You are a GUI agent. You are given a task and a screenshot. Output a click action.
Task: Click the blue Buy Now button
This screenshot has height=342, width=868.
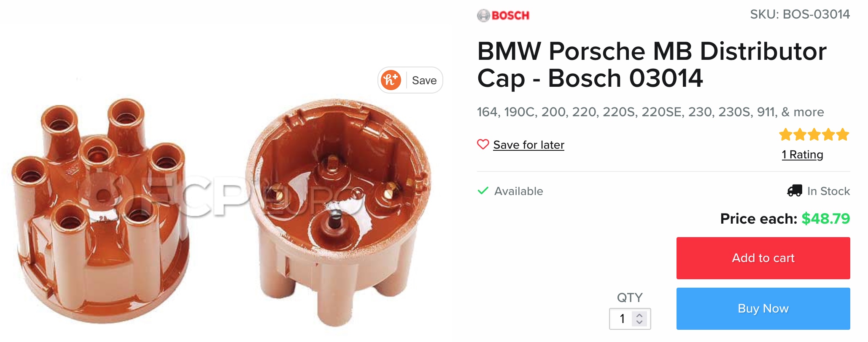[763, 308]
